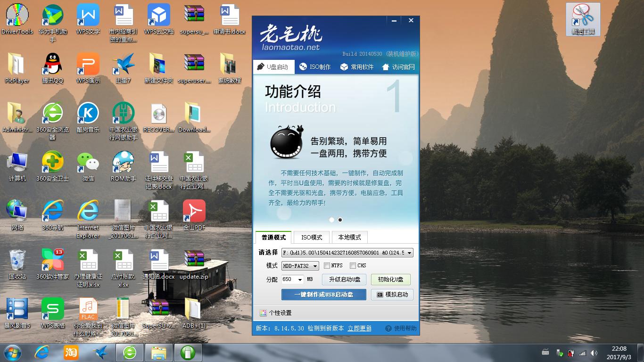The width and height of the screenshot is (644, 362).
Task: Open the 常用软件 common software section
Action: [357, 66]
